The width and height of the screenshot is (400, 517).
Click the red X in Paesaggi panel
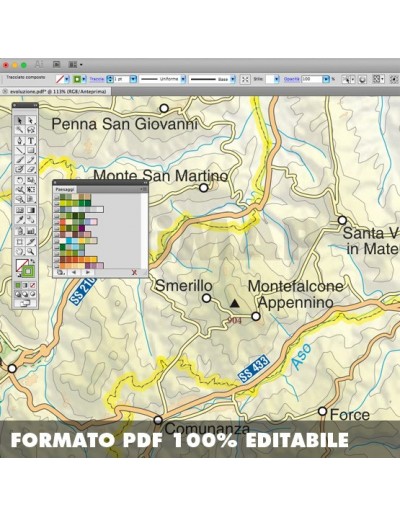coord(134,272)
